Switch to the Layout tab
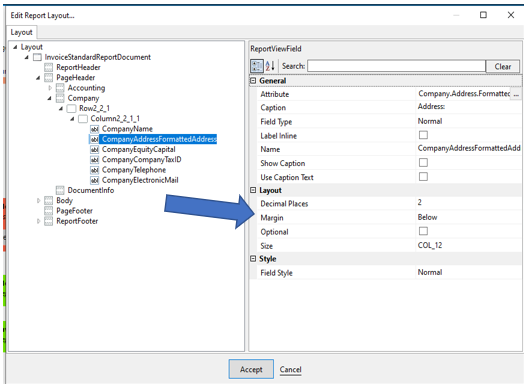 pyautogui.click(x=21, y=32)
